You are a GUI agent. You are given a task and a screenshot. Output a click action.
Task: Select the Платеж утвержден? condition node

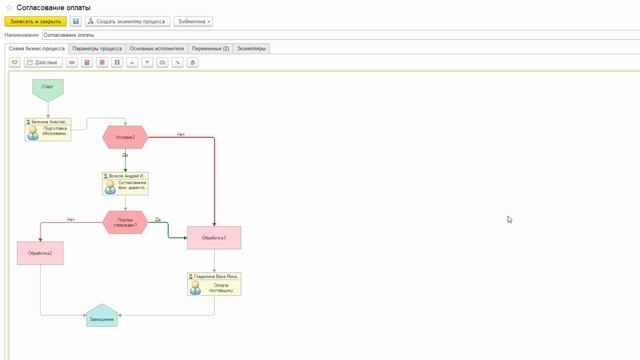coord(125,222)
